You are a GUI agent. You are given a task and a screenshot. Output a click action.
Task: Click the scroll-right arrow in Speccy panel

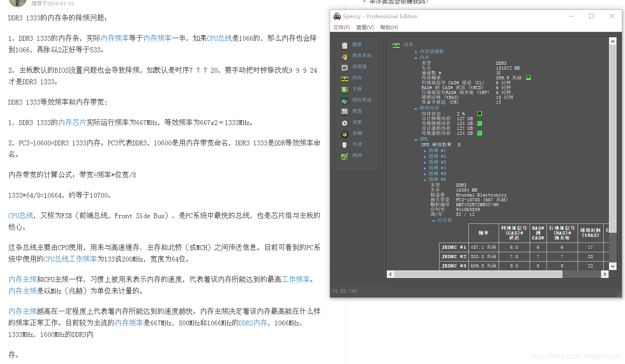pos(605,274)
